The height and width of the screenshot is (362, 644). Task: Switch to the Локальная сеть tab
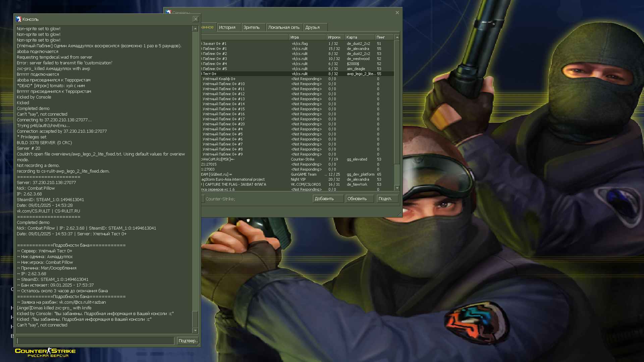pos(284,27)
